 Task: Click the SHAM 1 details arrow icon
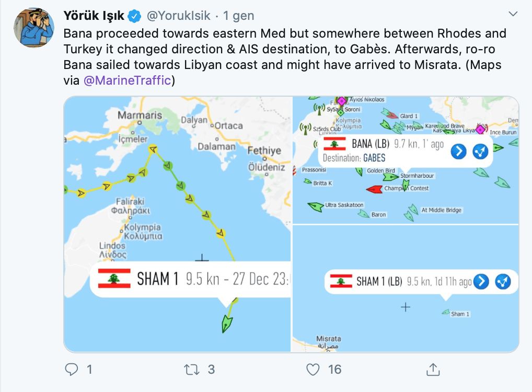481,282
